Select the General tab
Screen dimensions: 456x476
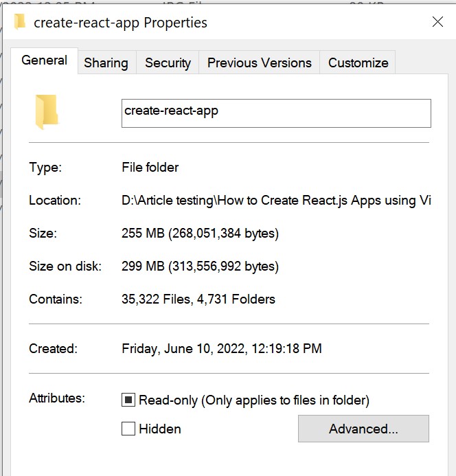pyautogui.click(x=45, y=60)
